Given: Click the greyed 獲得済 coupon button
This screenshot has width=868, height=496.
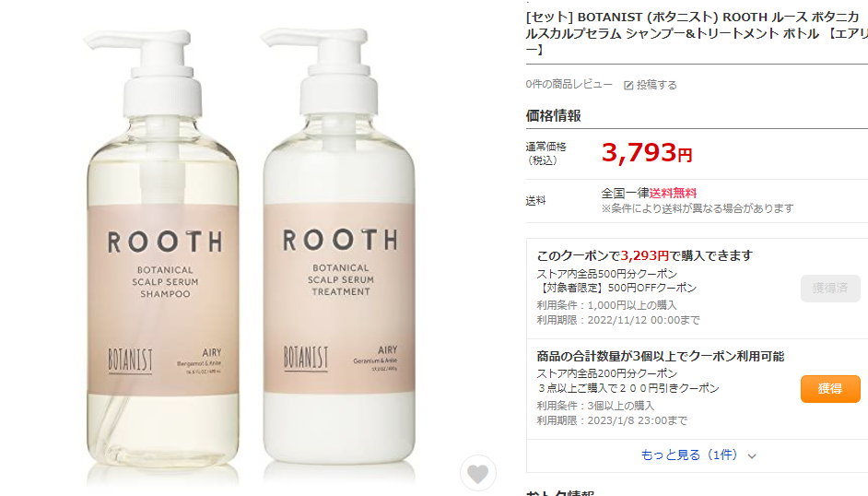Looking at the screenshot, I should pos(830,288).
